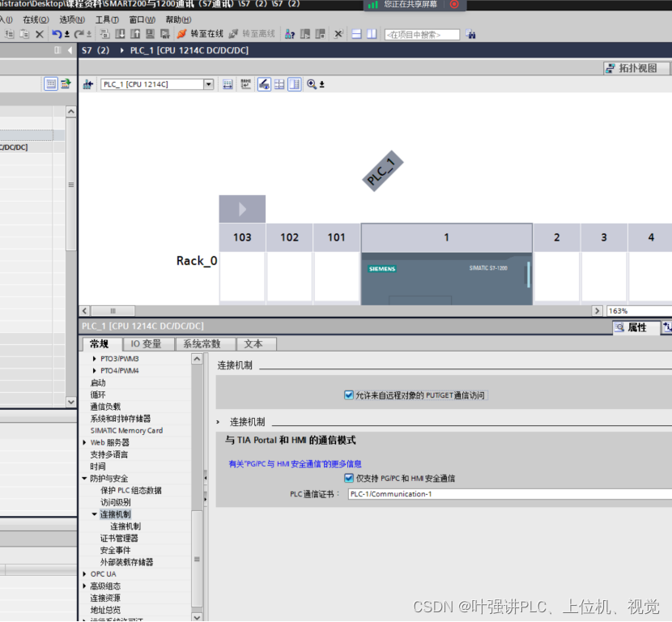
Task: Switch to the 文本 tab
Action: click(x=257, y=343)
